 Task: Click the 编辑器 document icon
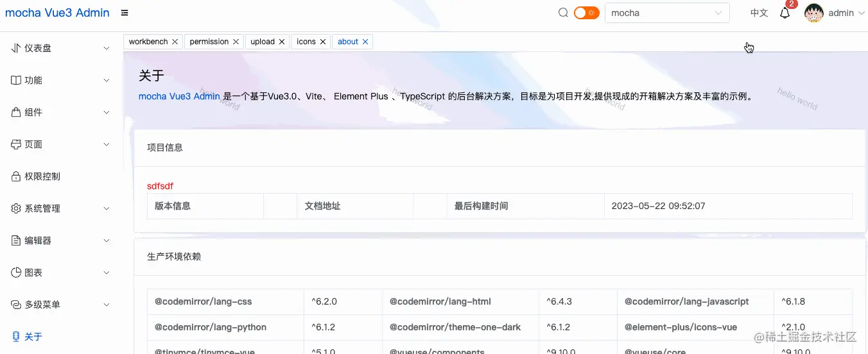pyautogui.click(x=17, y=240)
